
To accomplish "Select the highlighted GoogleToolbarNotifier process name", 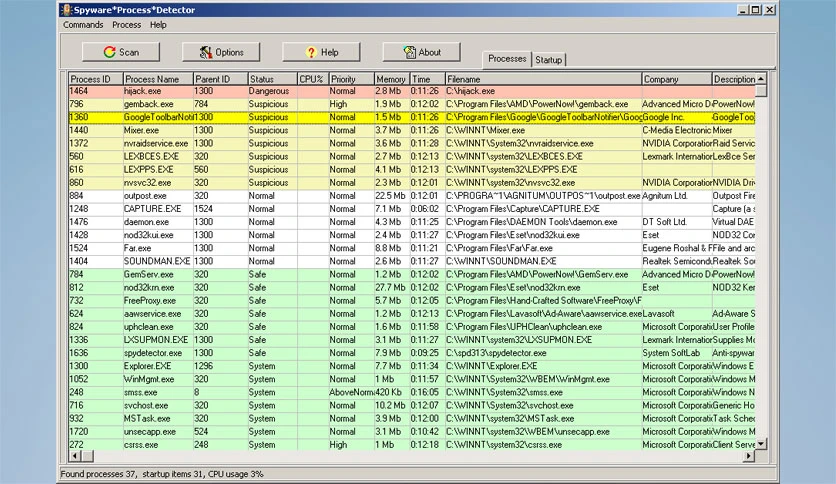I will [158, 117].
